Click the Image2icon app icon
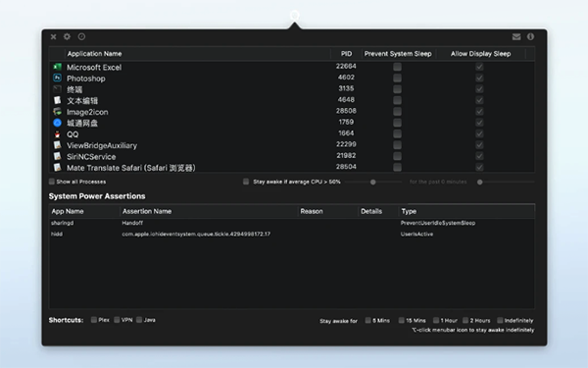Viewport: 588px width, 368px height. click(x=57, y=112)
